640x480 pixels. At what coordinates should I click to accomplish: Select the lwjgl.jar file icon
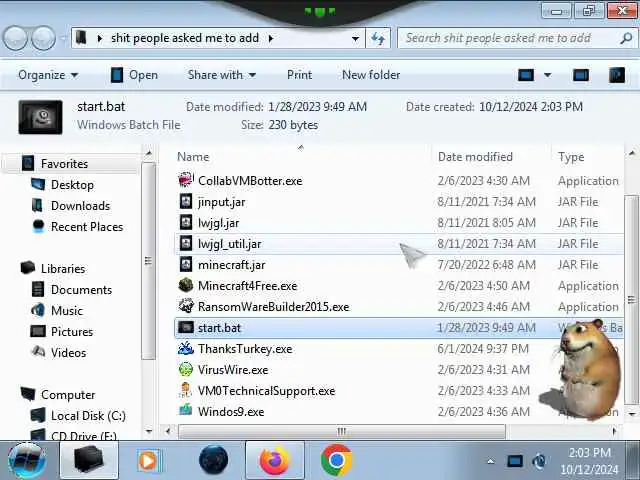186,222
